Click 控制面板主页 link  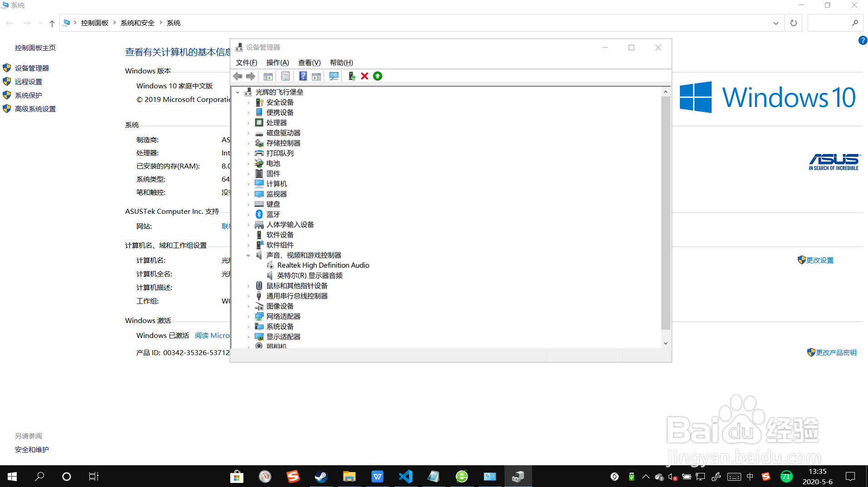(x=35, y=48)
